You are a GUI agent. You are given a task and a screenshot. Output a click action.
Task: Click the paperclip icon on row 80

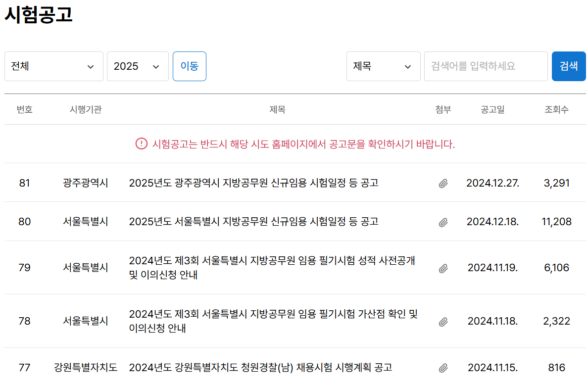click(x=443, y=221)
